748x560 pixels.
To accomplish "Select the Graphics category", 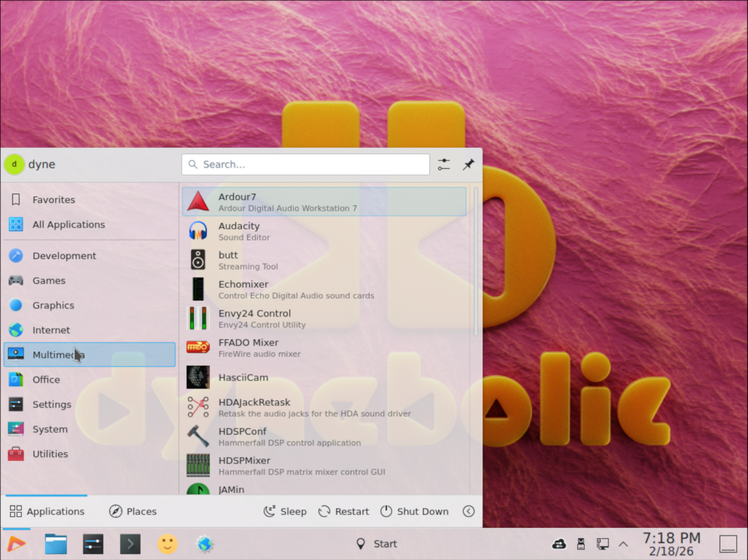I will pyautogui.click(x=53, y=305).
